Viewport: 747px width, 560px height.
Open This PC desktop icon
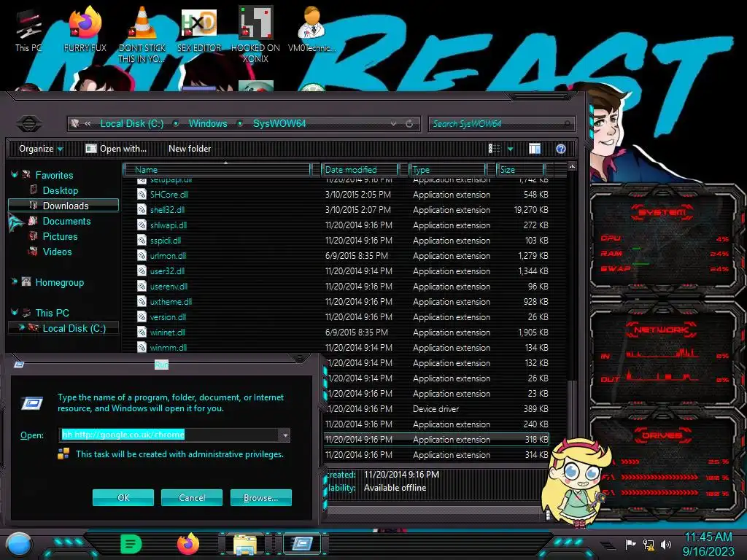[28, 31]
